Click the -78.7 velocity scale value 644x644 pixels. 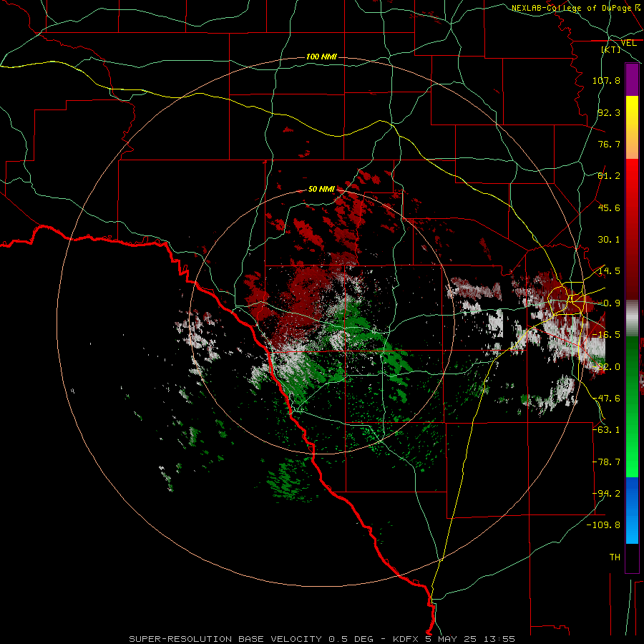click(606, 462)
